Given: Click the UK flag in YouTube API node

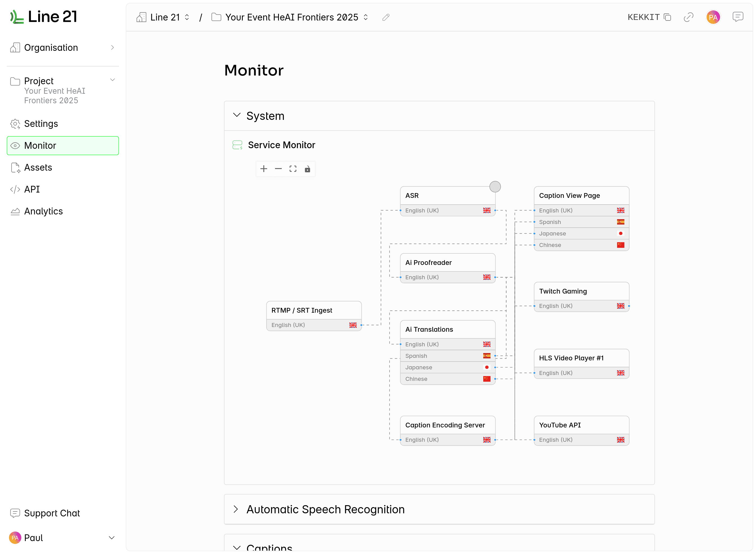Looking at the screenshot, I should (x=620, y=440).
